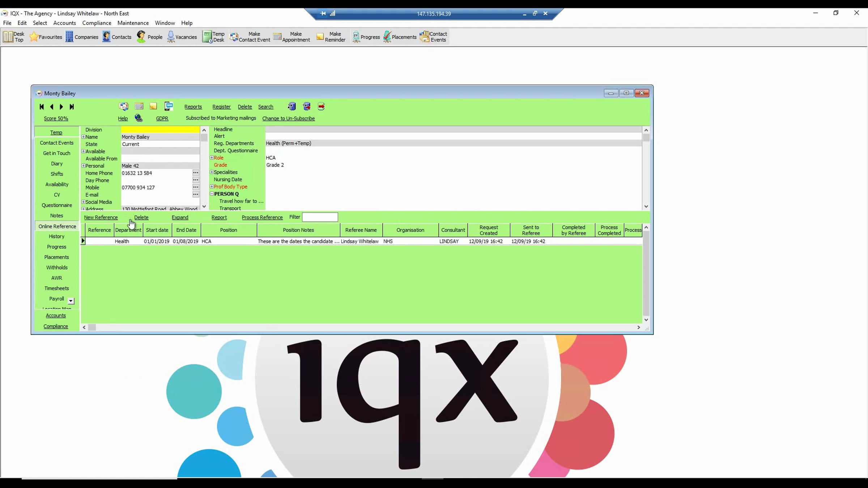Open the File menu
This screenshot has width=868, height=488.
(x=7, y=23)
